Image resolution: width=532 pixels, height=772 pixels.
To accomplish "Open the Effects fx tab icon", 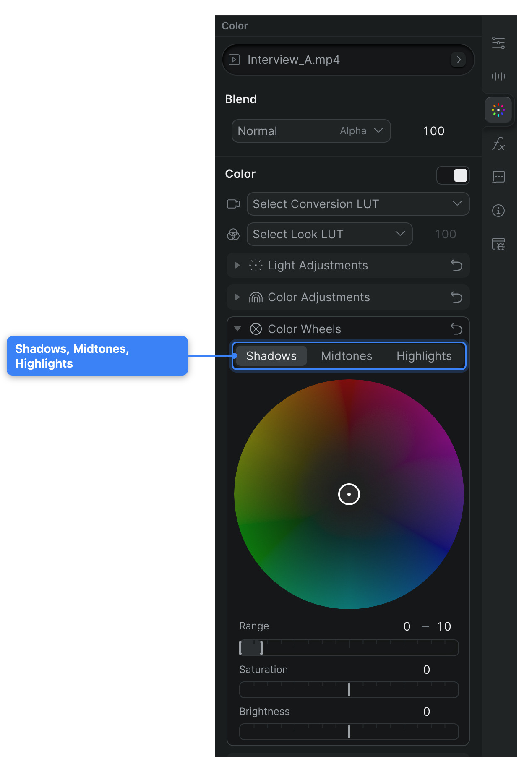I will pyautogui.click(x=498, y=143).
